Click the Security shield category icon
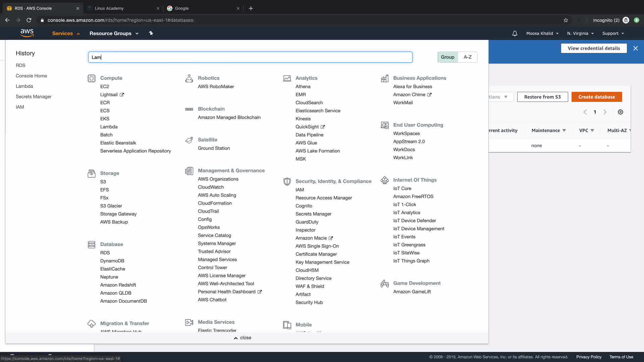 287,182
